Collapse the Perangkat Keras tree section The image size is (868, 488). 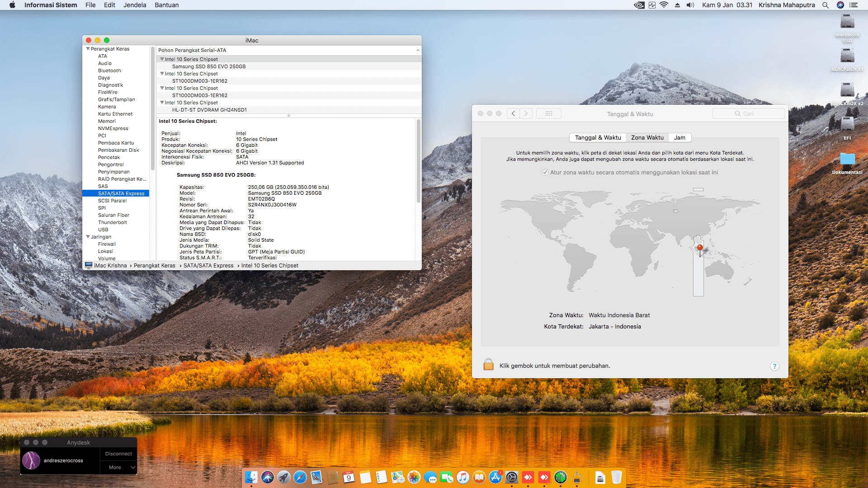(x=88, y=49)
